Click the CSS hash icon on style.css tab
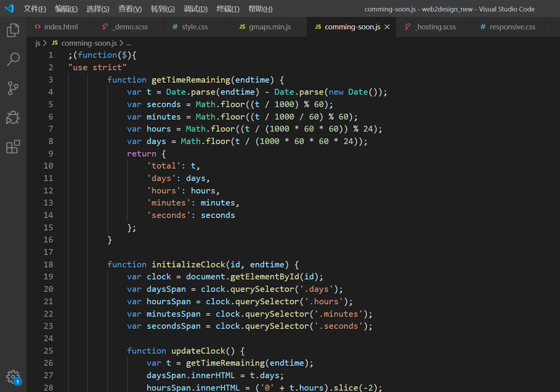The width and height of the screenshot is (560, 392). point(175,27)
